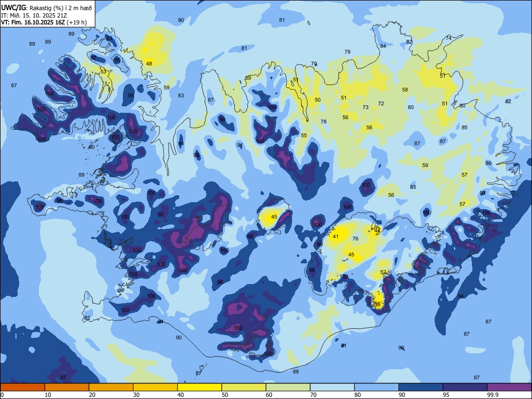Click the map value "48" in the northwest
The image size is (532, 399).
(149, 63)
